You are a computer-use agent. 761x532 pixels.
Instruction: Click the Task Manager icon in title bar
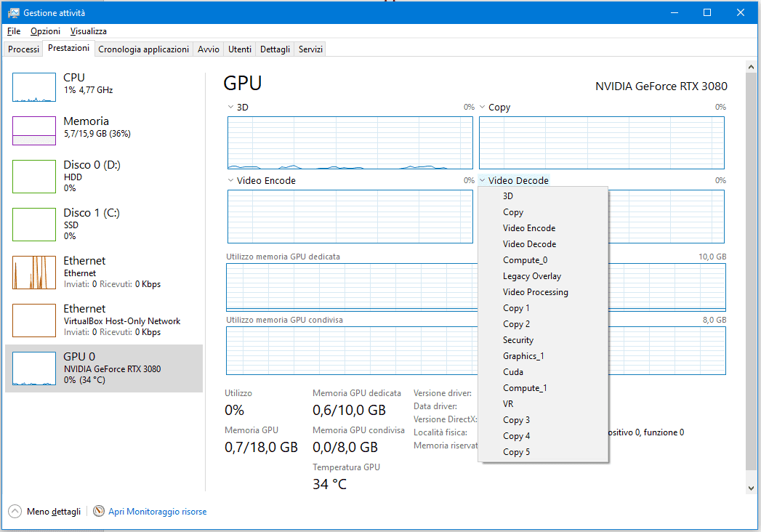(14, 13)
